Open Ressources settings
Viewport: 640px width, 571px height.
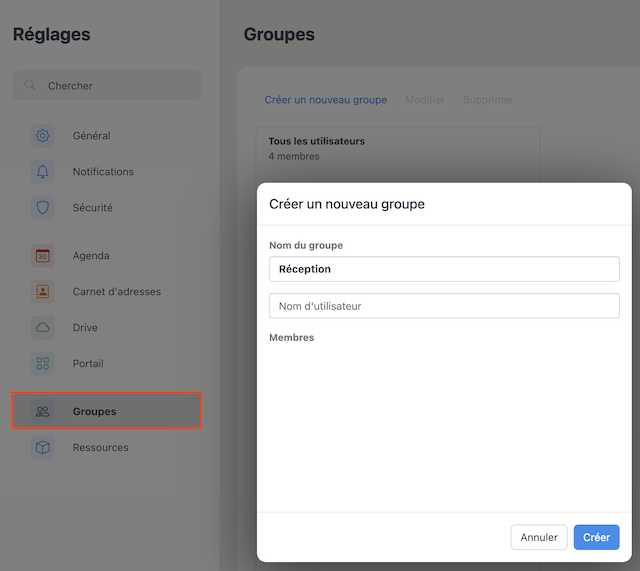107,447
